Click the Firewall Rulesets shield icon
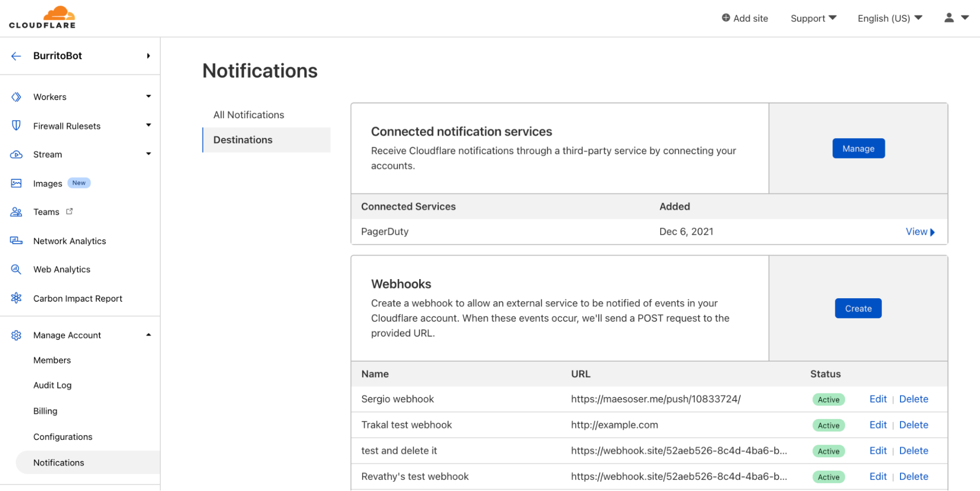 tap(16, 126)
